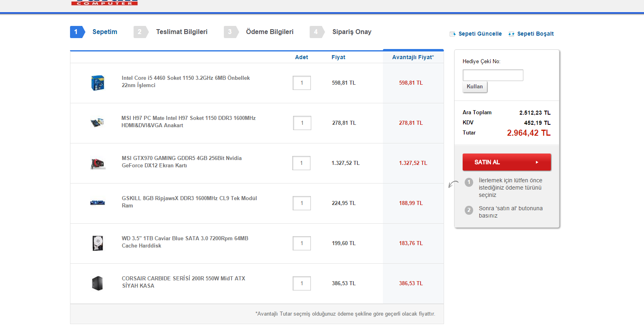Open WD 3.5" 1TB Caviar Blue product name
This screenshot has width=644, height=331.
click(x=185, y=242)
